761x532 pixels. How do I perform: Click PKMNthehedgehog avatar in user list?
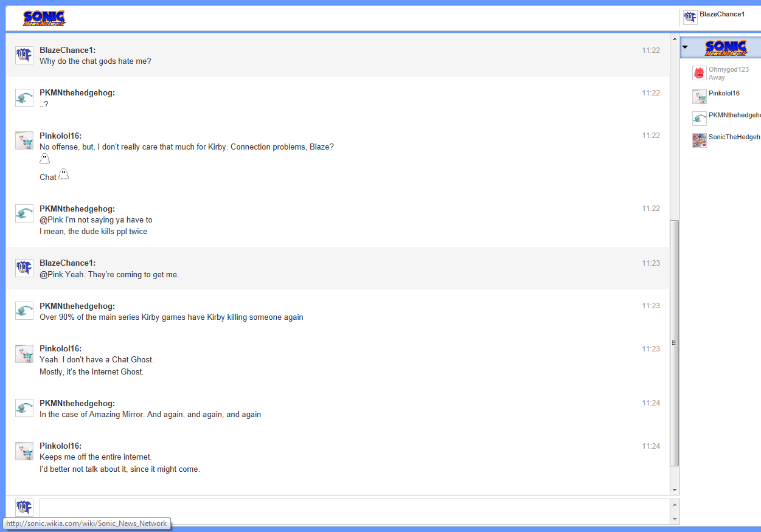[x=699, y=119]
